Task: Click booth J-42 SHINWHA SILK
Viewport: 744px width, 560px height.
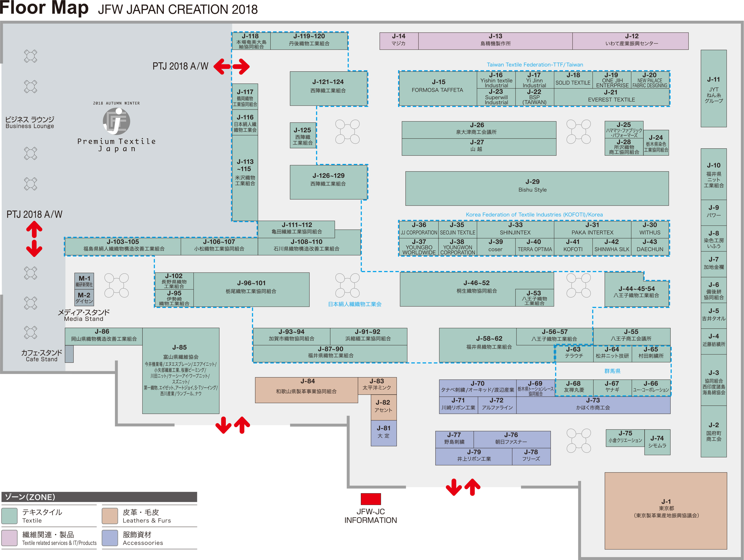Action: (612, 247)
